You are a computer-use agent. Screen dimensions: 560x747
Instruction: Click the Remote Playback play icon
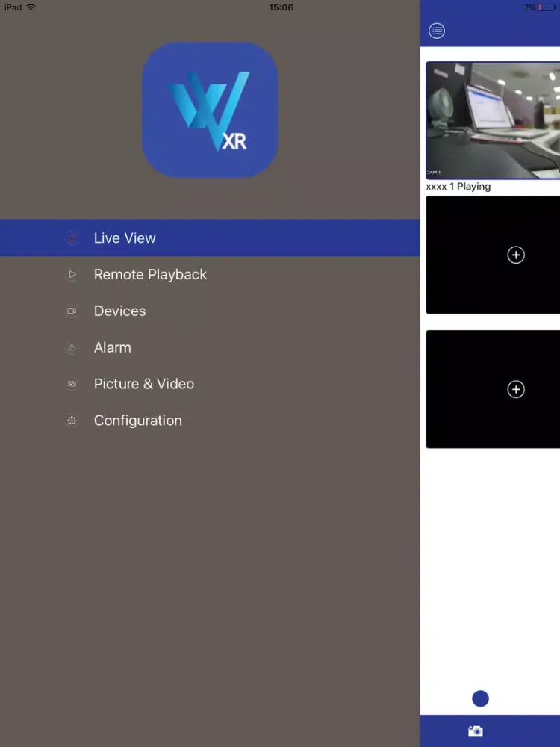pos(72,274)
